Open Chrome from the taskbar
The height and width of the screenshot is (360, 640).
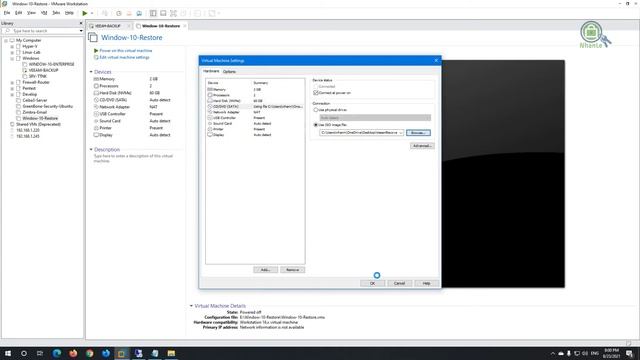[89, 353]
